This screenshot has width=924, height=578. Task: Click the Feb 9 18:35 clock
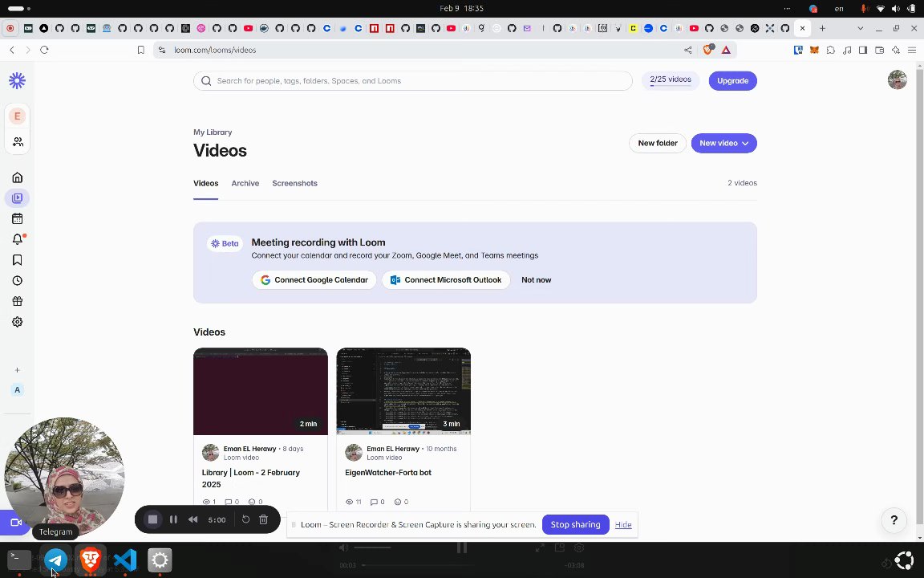pos(461,8)
